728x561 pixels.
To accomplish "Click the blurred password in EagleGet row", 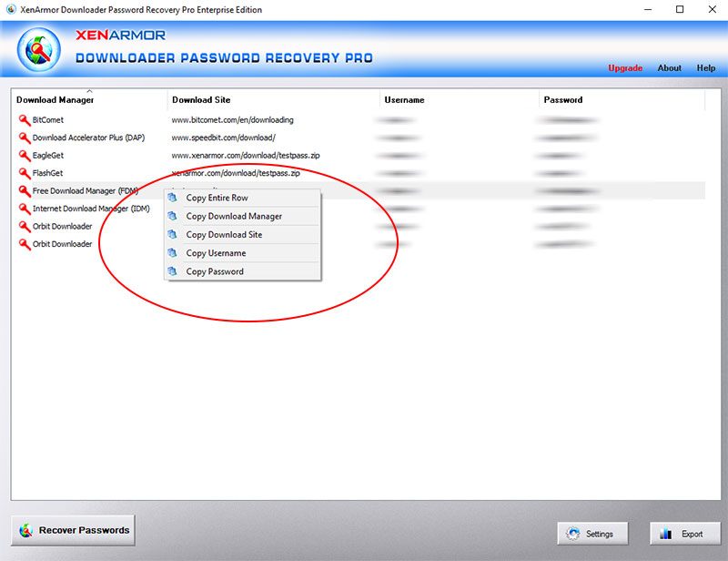I will 559,156.
